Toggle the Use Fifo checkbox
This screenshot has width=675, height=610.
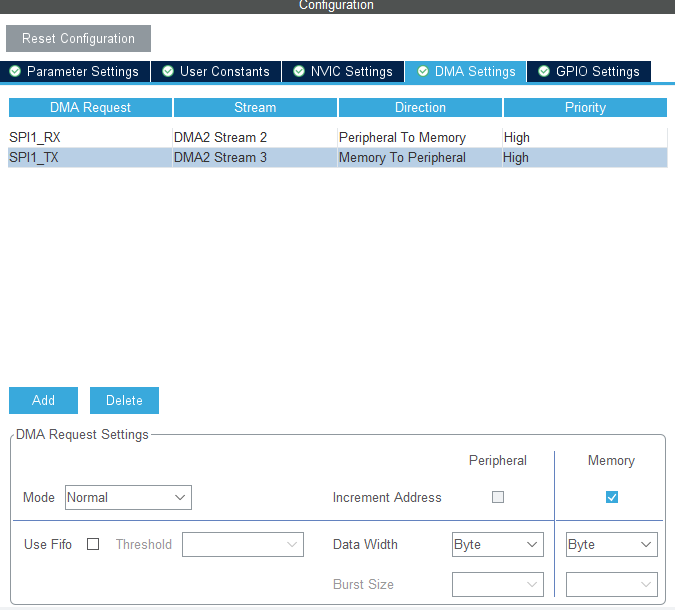(93, 545)
